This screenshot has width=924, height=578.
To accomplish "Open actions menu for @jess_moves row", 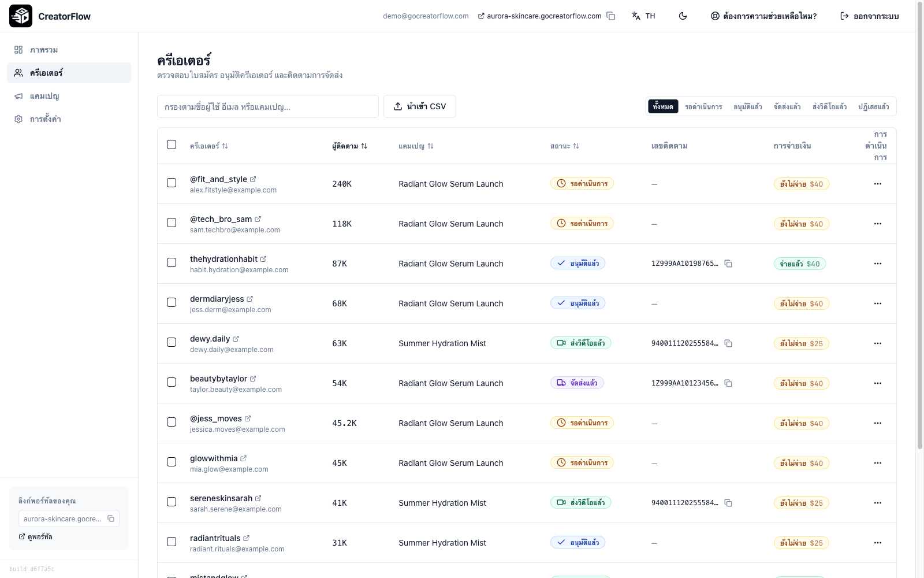I will coord(878,423).
